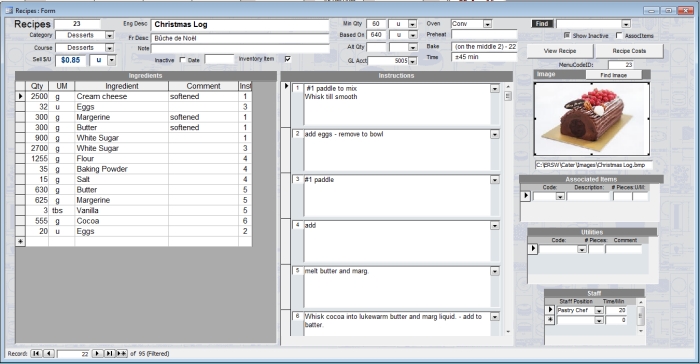Click instruction text add eggs - remove to bowl
The image size is (700, 364).
pyautogui.click(x=344, y=134)
